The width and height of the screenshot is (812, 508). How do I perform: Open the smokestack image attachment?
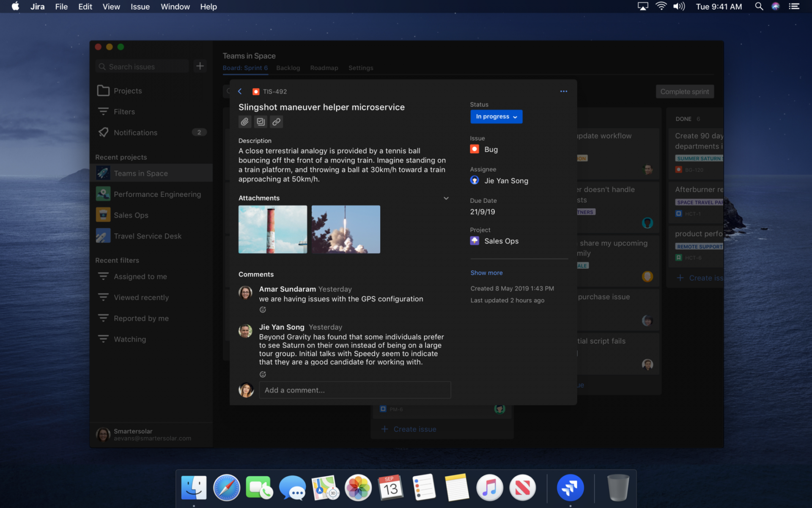[273, 229]
